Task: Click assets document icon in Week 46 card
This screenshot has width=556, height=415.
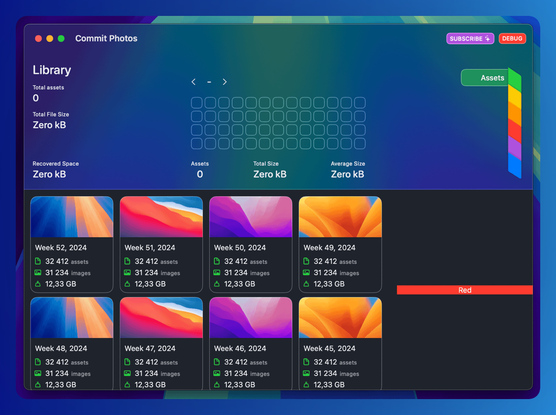Action: (217, 362)
